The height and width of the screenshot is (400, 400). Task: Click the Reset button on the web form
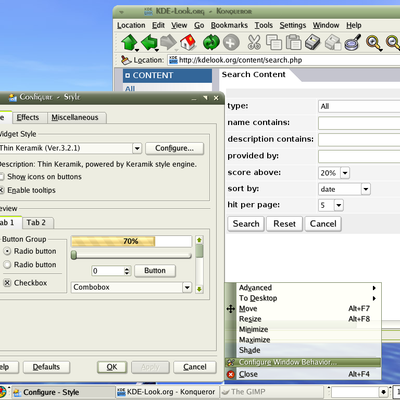(284, 224)
